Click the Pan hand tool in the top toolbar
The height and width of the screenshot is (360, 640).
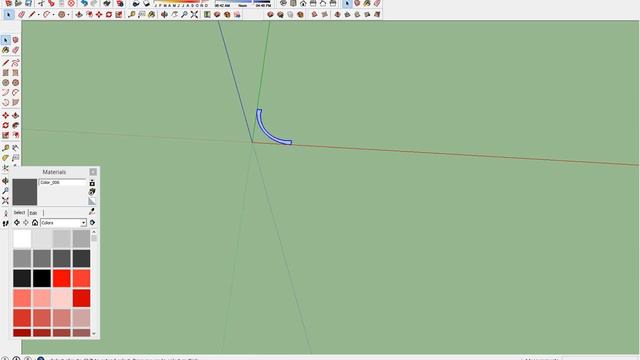tap(174, 15)
